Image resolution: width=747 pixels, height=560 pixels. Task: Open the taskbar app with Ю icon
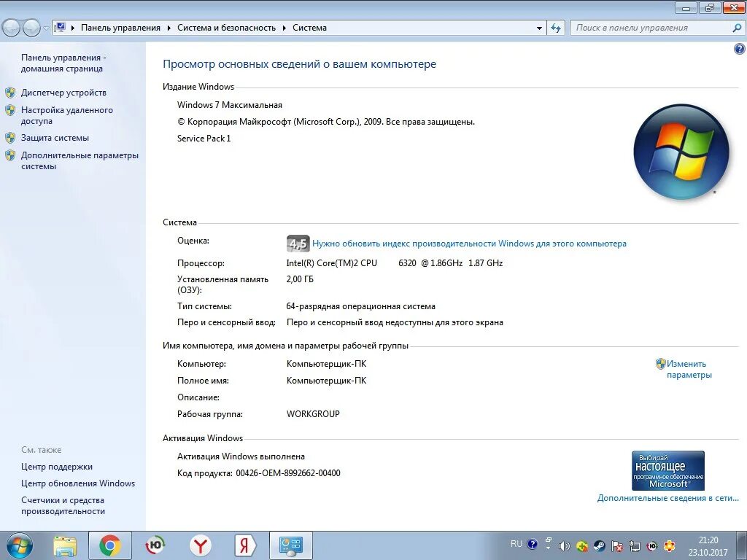click(155, 545)
